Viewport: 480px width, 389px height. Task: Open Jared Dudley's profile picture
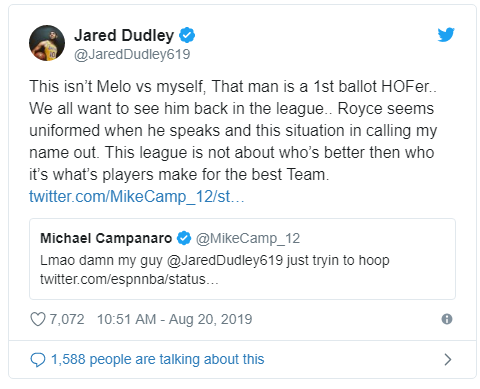[47, 43]
